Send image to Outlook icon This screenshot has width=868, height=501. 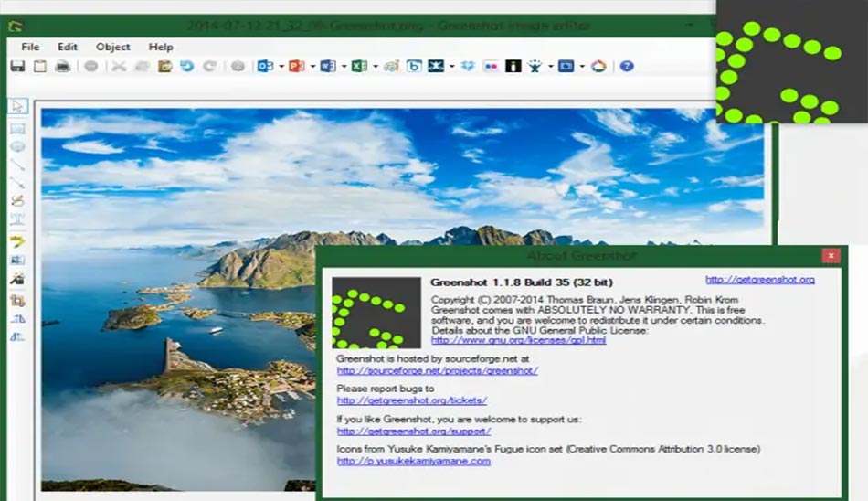tap(265, 67)
